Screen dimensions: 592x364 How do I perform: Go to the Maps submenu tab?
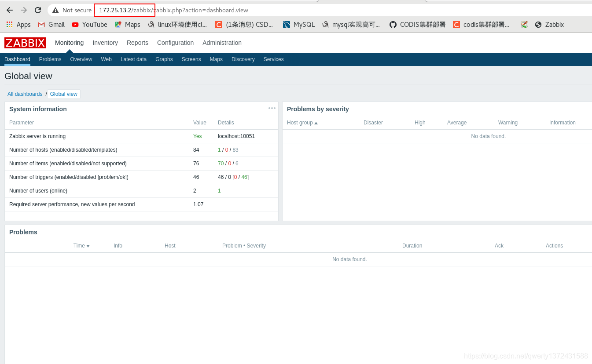pos(216,59)
